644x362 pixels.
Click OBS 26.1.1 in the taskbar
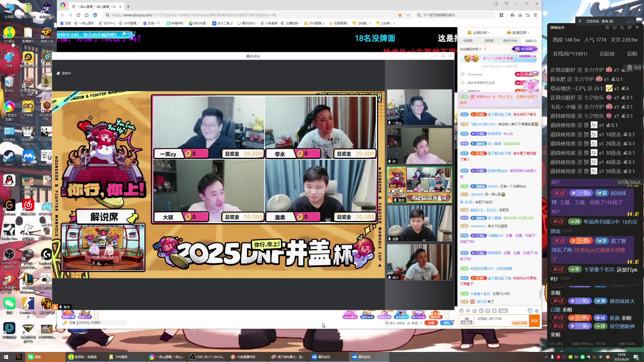click(x=207, y=357)
